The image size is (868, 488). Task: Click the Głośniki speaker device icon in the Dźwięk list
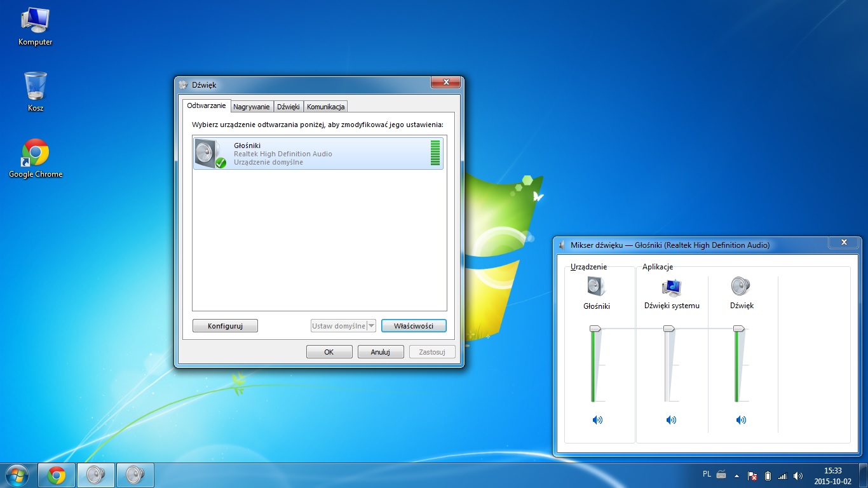211,153
